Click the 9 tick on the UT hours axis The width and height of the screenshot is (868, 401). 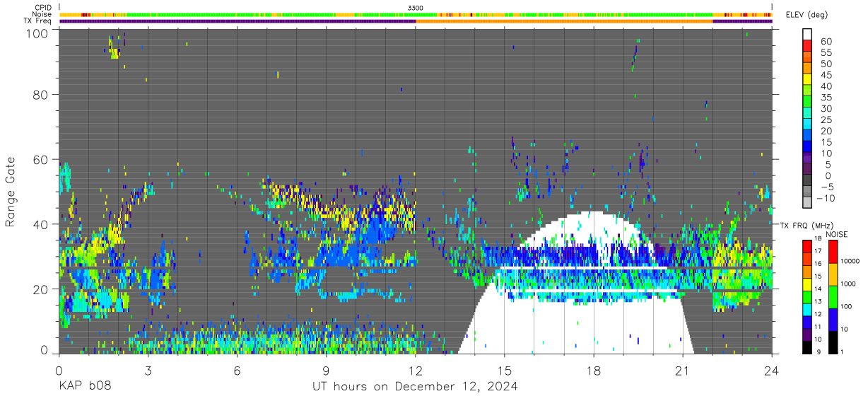(327, 370)
